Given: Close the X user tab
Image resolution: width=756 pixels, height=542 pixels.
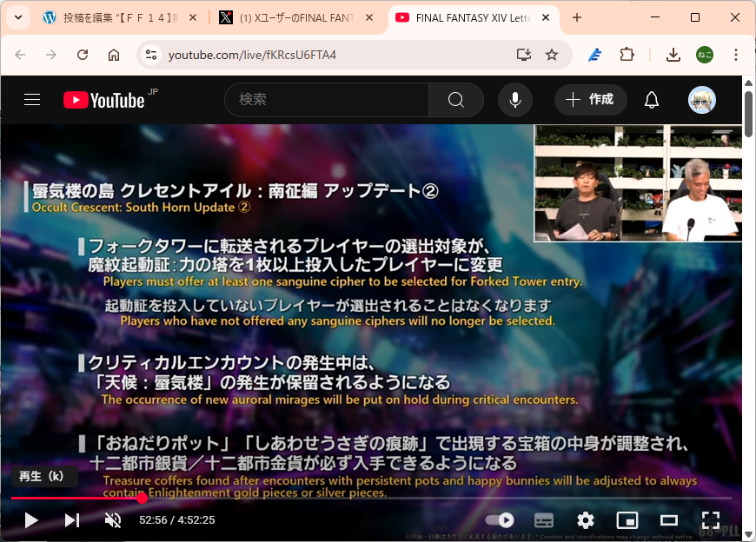Looking at the screenshot, I should [x=369, y=18].
